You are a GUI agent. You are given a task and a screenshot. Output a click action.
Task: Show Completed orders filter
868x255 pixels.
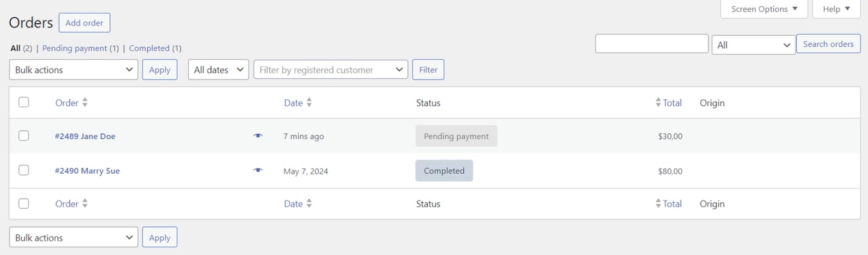click(149, 48)
